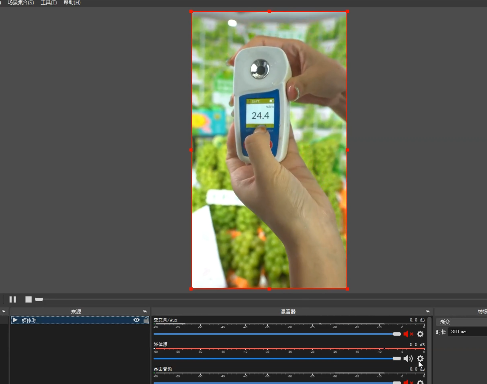Pop out the audio mixer dock
The height and width of the screenshot is (384, 487).
(x=428, y=311)
